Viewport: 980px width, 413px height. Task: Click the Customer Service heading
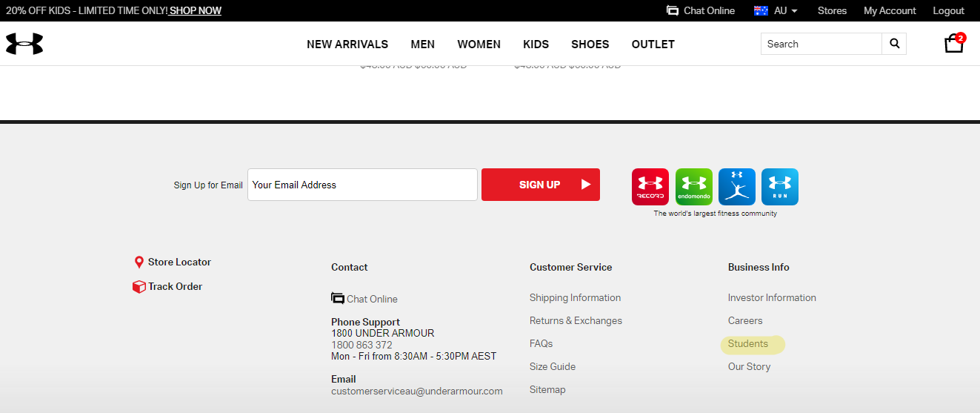point(571,267)
